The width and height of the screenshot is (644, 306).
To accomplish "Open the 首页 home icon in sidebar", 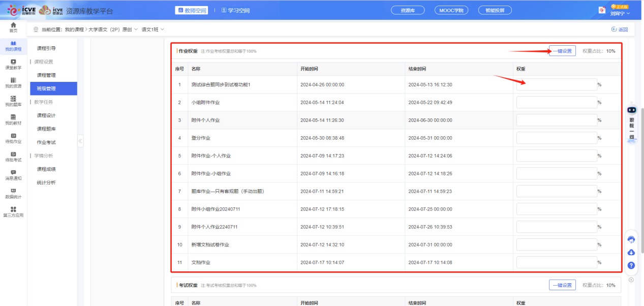I will pos(13,26).
